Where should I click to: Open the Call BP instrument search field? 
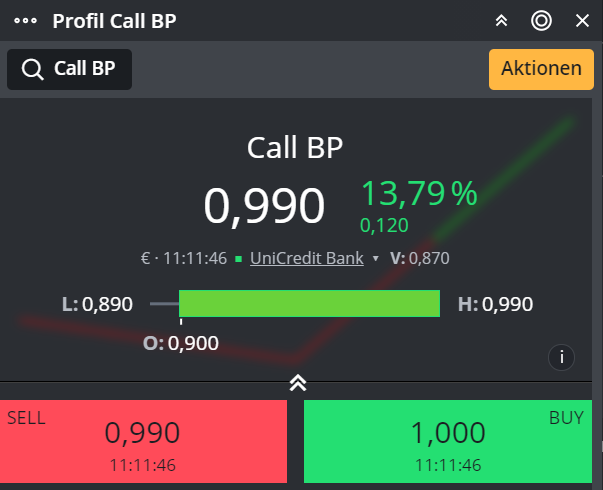84,69
